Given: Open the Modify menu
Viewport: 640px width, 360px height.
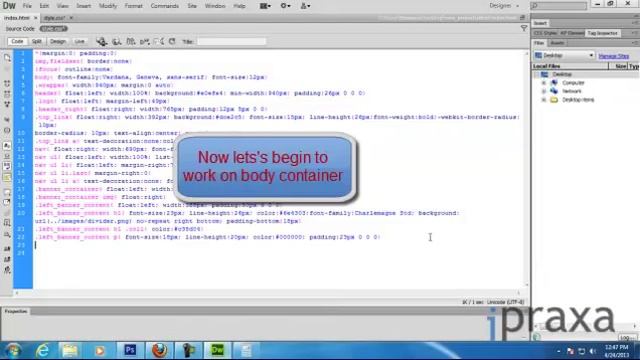Looking at the screenshot, I should point(108,6).
